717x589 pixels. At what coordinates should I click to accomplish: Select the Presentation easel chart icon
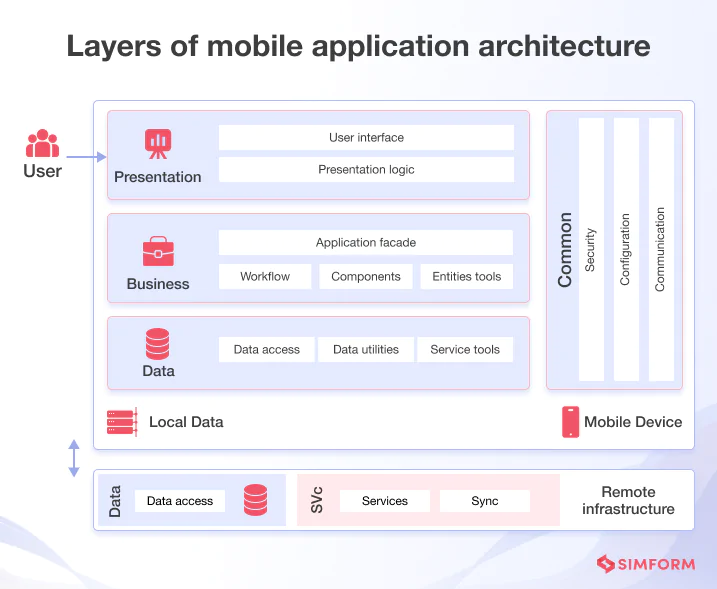pos(157,144)
